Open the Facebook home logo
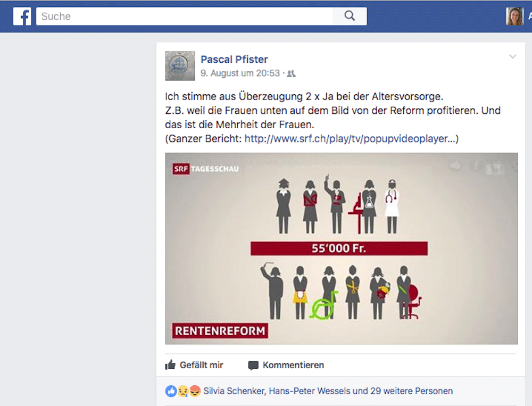The width and height of the screenshot is (532, 406). click(22, 16)
